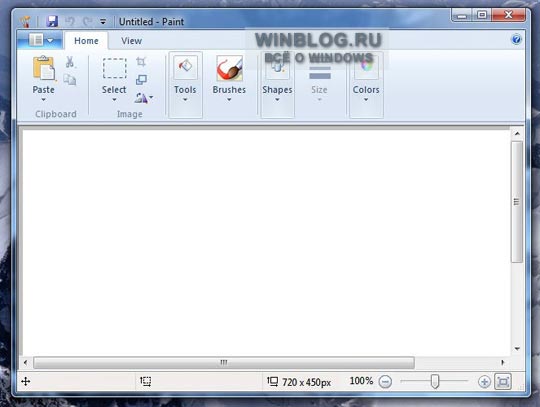Click the Colors palette icon
The image size is (540, 407).
point(366,67)
